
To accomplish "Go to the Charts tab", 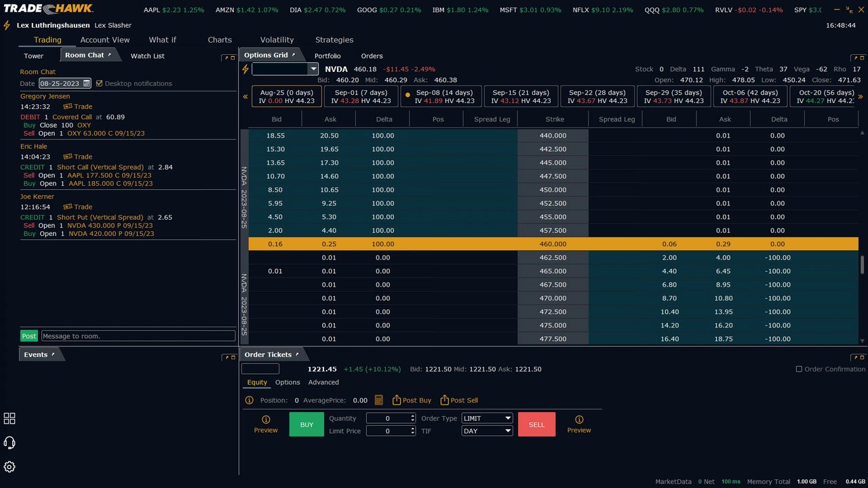I will pos(220,40).
